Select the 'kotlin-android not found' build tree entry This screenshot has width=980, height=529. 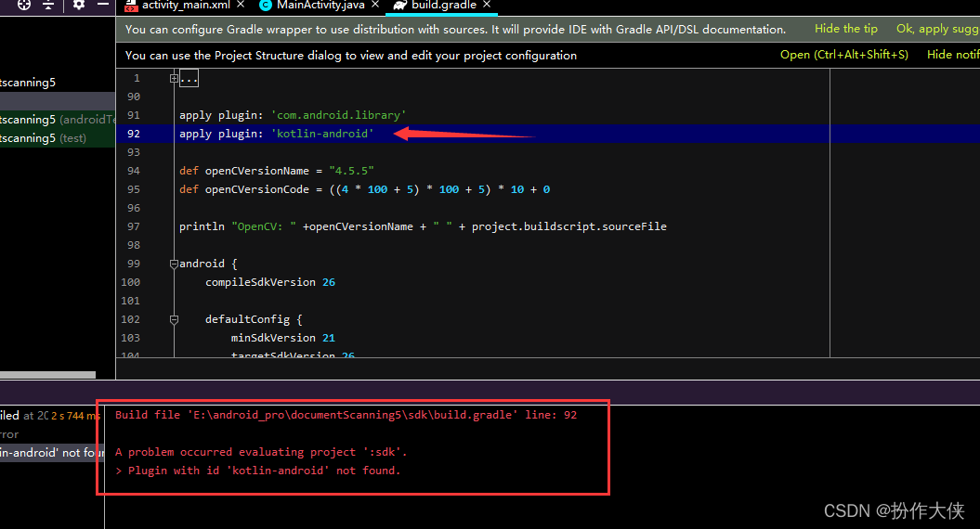52,452
